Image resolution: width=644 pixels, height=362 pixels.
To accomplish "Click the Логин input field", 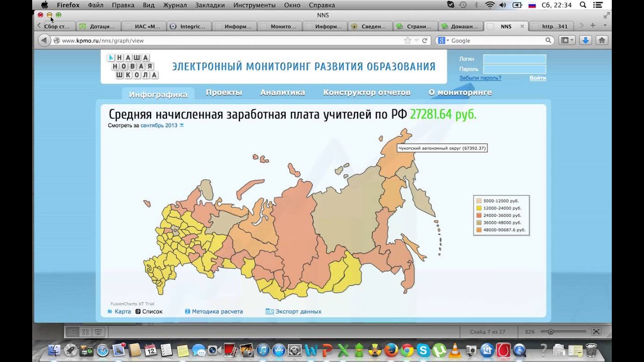I will [x=515, y=59].
